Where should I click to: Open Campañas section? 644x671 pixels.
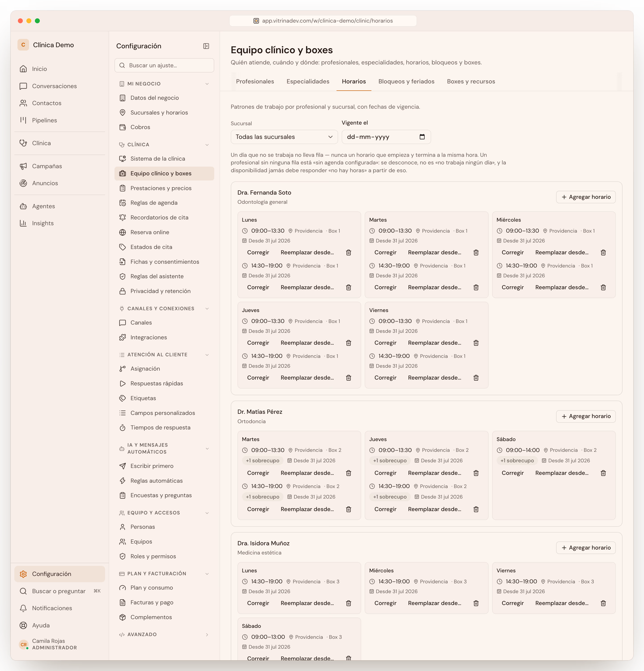[x=59, y=166]
